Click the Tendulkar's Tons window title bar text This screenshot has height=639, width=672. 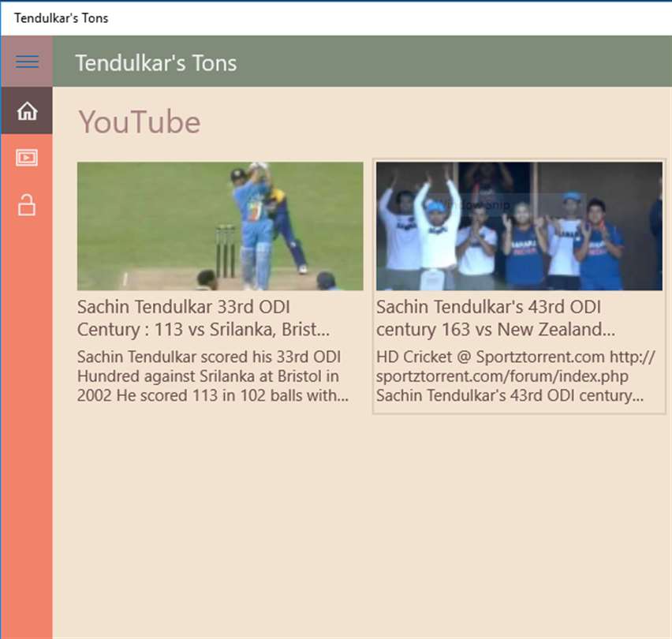(61, 18)
